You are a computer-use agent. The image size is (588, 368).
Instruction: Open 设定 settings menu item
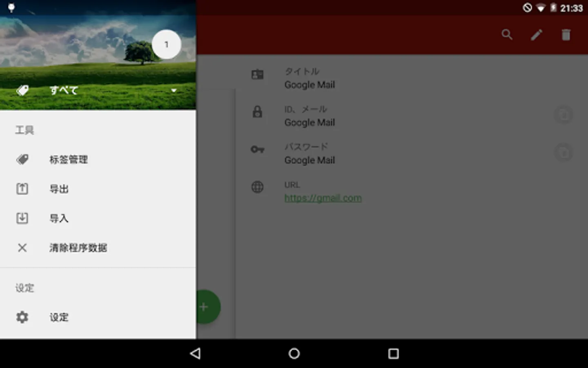98,317
